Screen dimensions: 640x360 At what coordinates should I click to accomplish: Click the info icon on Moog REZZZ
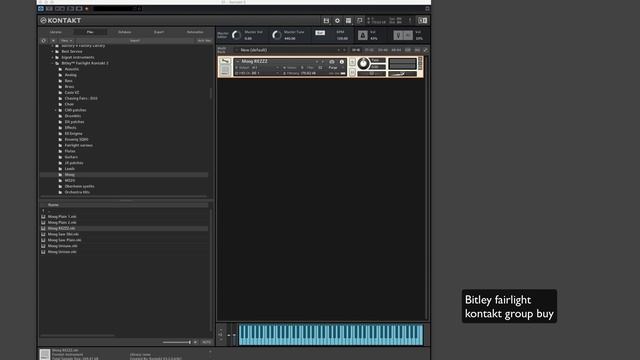[342, 62]
